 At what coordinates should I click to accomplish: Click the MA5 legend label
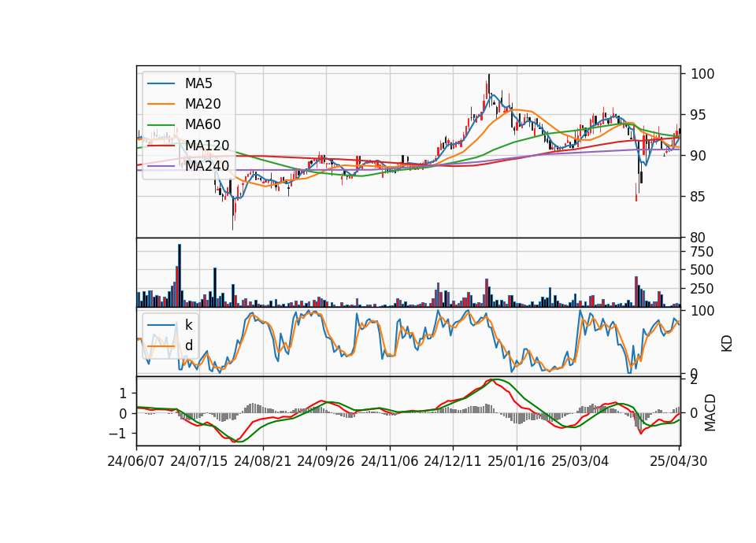point(198,83)
